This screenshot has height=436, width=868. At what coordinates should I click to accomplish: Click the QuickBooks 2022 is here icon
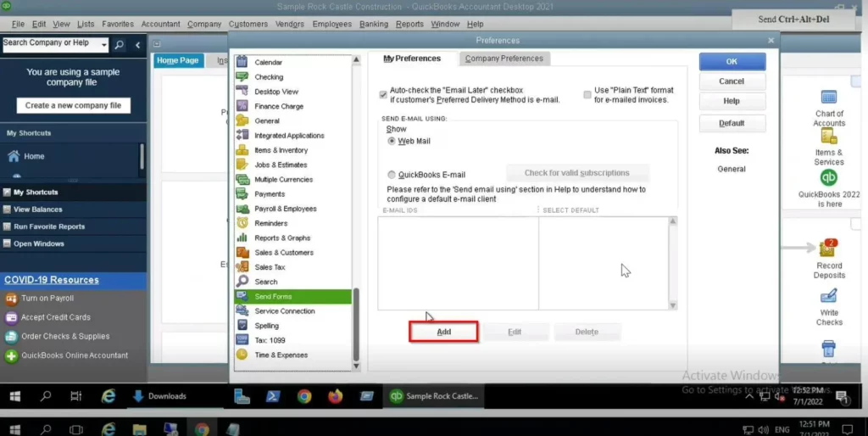(x=828, y=178)
